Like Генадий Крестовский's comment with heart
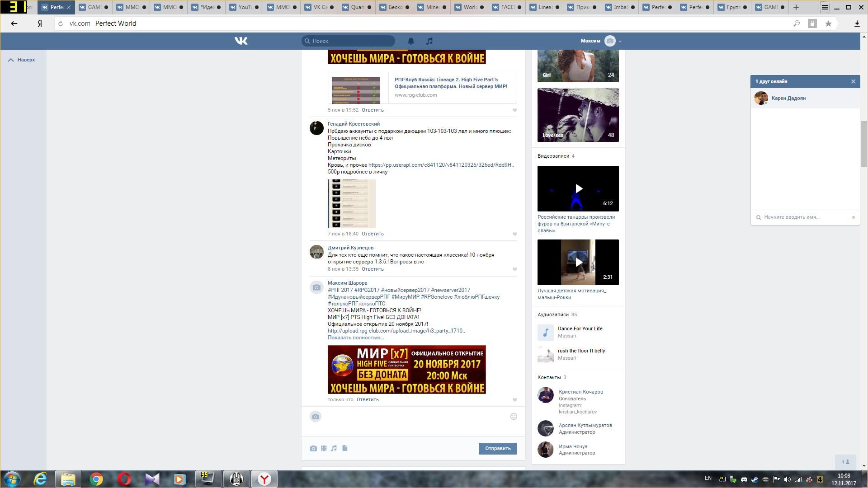 click(x=514, y=234)
